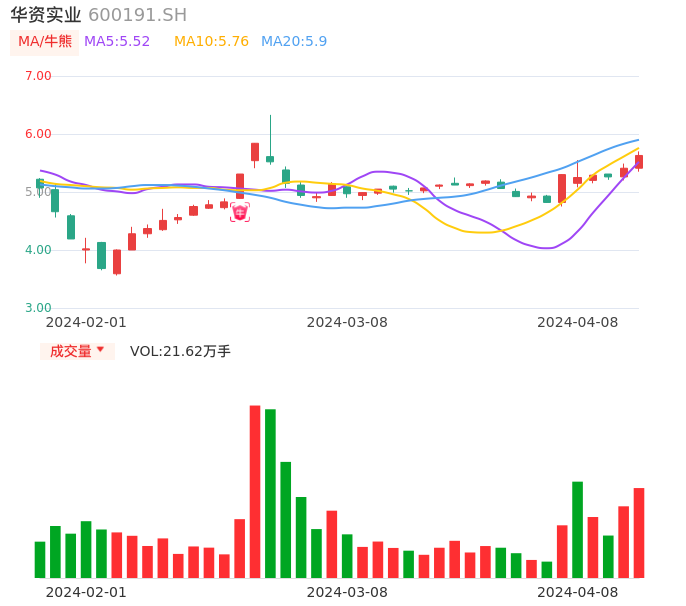Click the tallest red volume bar

tap(255, 491)
